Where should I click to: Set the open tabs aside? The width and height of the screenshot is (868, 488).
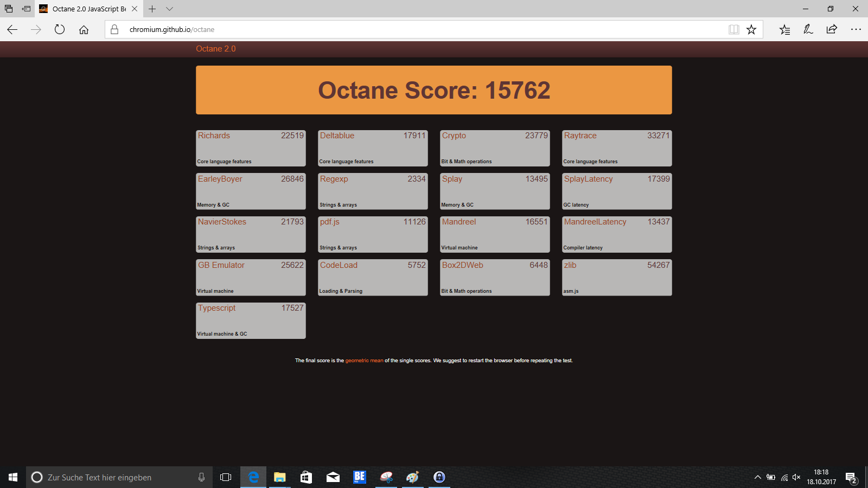[26, 9]
